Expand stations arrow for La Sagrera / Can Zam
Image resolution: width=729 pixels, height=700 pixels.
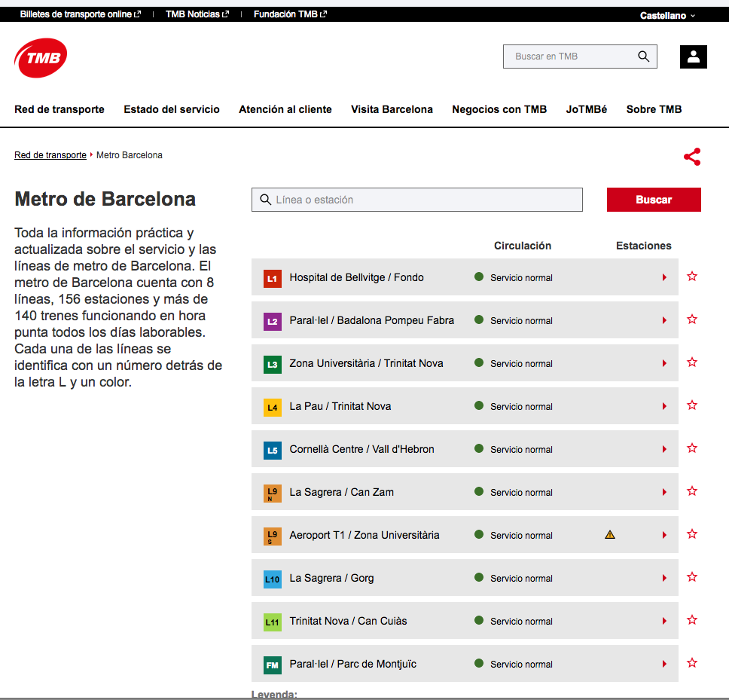click(664, 492)
